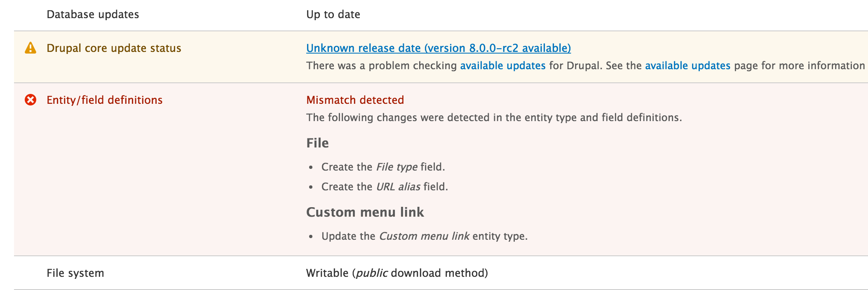The image size is (868, 290).
Task: Follow the first available updates link
Action: [x=504, y=65]
